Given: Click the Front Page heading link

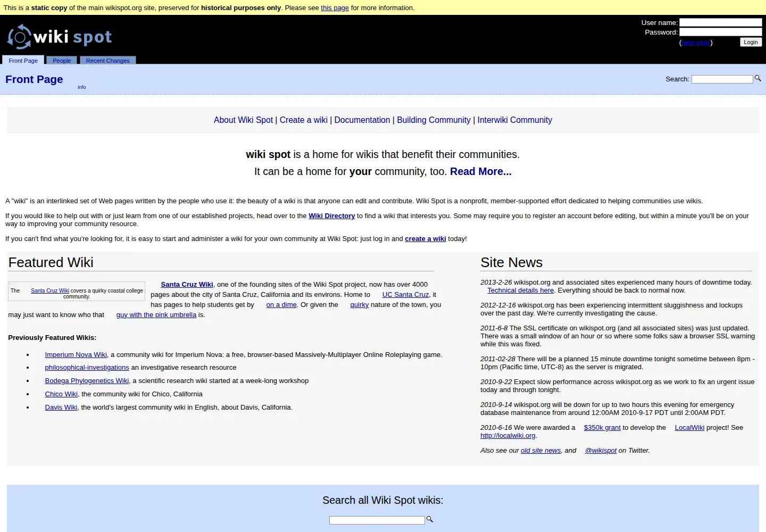Looking at the screenshot, I should pos(34,79).
